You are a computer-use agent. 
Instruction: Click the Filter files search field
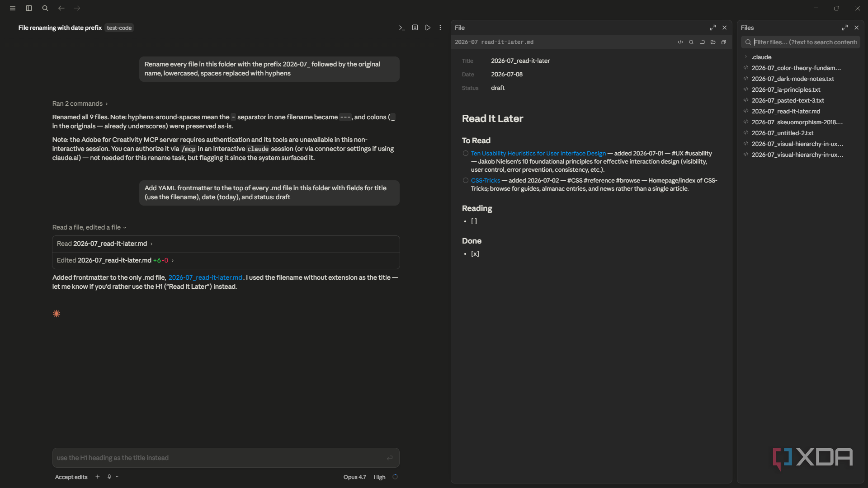click(801, 42)
